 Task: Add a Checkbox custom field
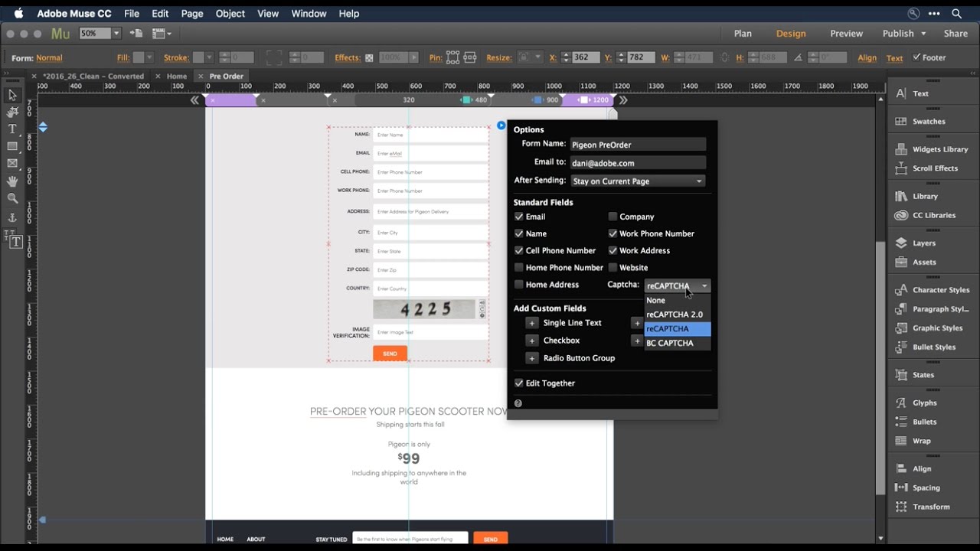(x=532, y=341)
